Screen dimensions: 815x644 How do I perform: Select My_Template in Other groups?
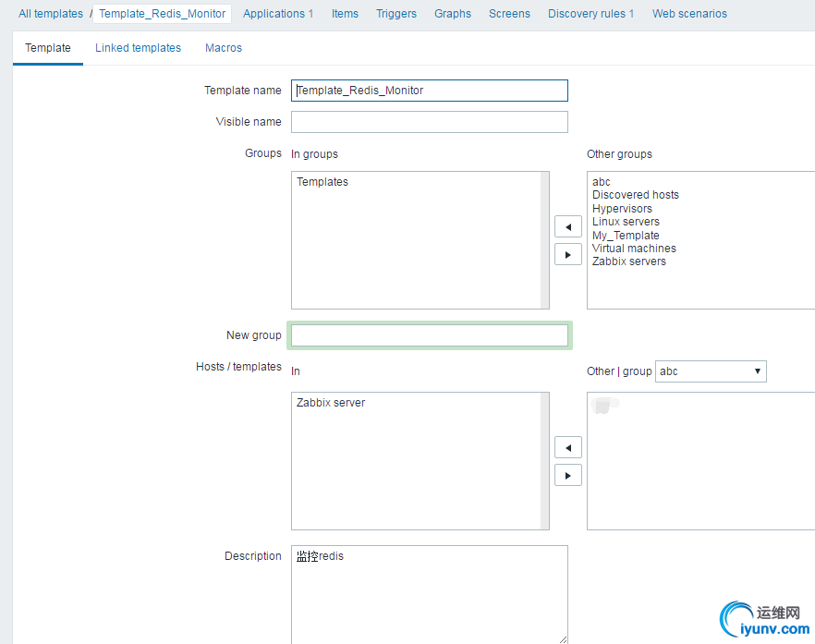pyautogui.click(x=626, y=235)
